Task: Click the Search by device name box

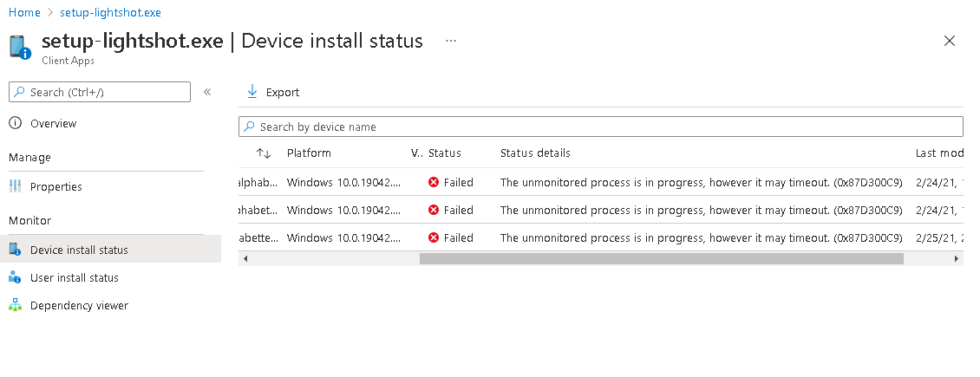Action: pyautogui.click(x=600, y=127)
